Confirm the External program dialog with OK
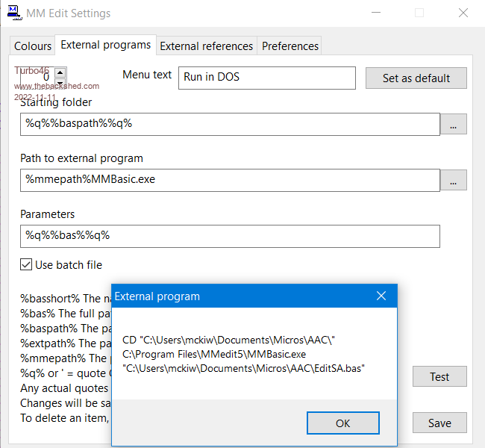The image size is (485, 448). click(342, 423)
